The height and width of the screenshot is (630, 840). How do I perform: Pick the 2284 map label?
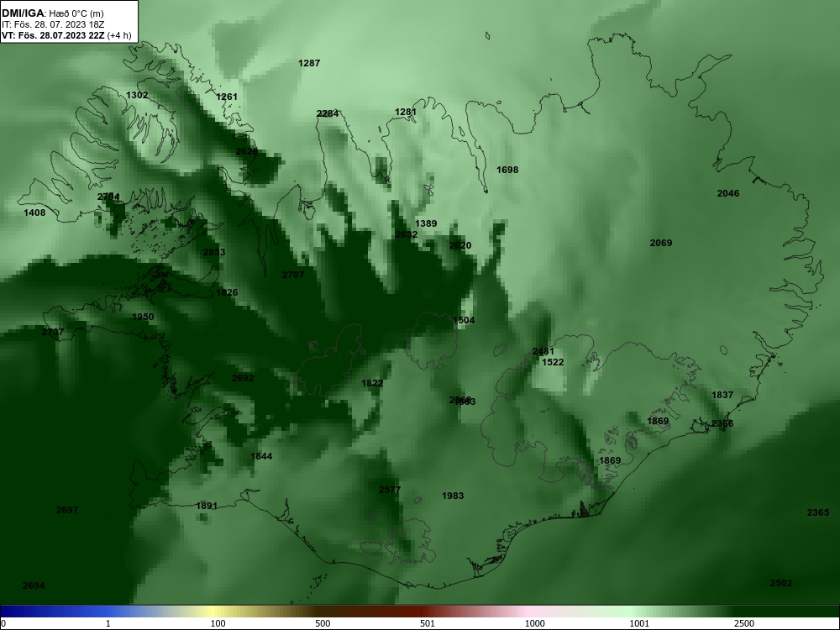coord(328,113)
